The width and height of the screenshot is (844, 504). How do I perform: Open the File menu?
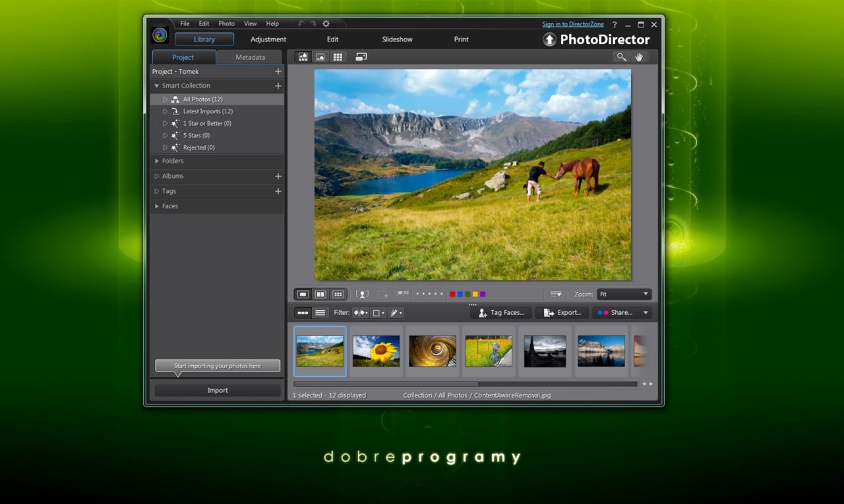(x=185, y=24)
